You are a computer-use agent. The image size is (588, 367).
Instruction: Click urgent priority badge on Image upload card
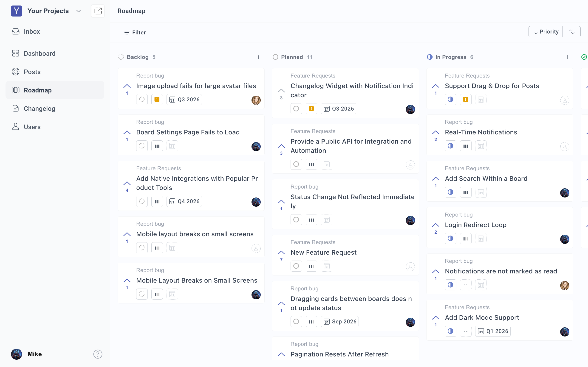[157, 100]
